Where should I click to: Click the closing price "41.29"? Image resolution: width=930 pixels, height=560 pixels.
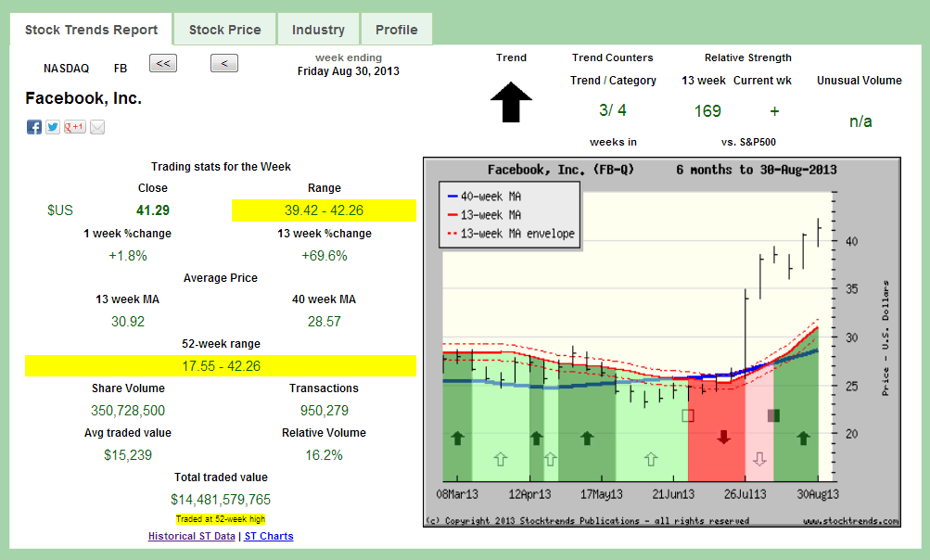coord(153,210)
